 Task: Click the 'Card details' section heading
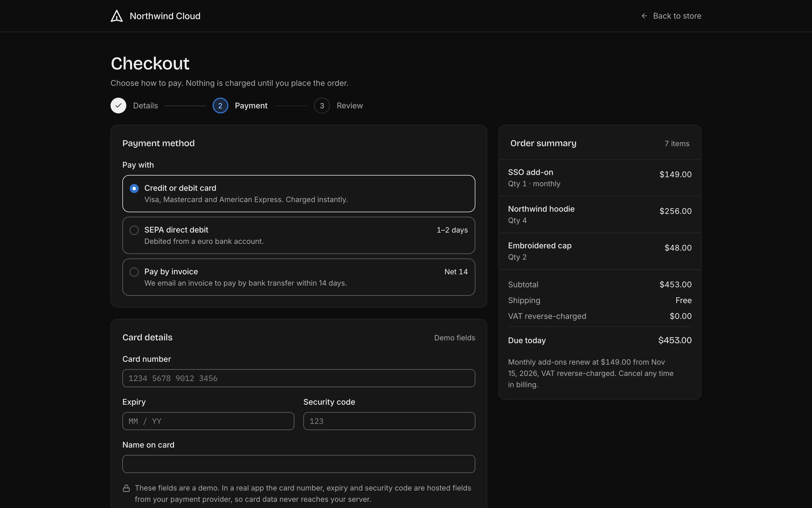point(147,337)
